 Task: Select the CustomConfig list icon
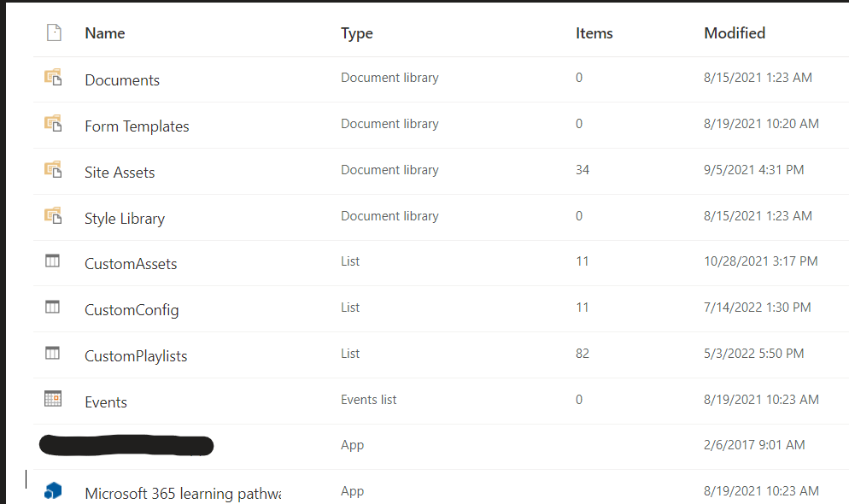(x=52, y=307)
